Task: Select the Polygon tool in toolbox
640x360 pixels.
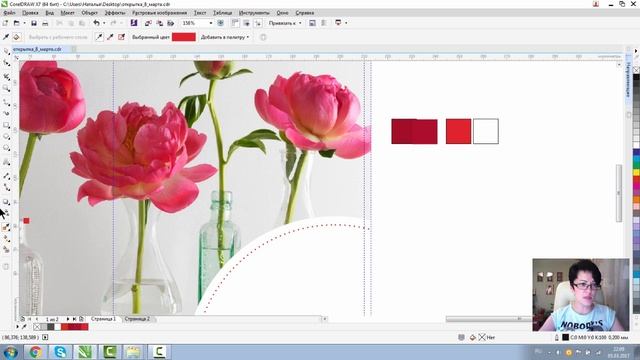Action: tap(6, 148)
